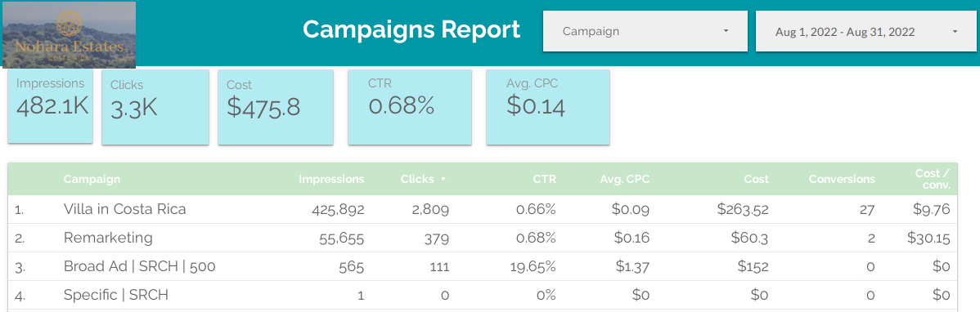
Task: Click the Clicks column sort arrow
Action: 443,179
